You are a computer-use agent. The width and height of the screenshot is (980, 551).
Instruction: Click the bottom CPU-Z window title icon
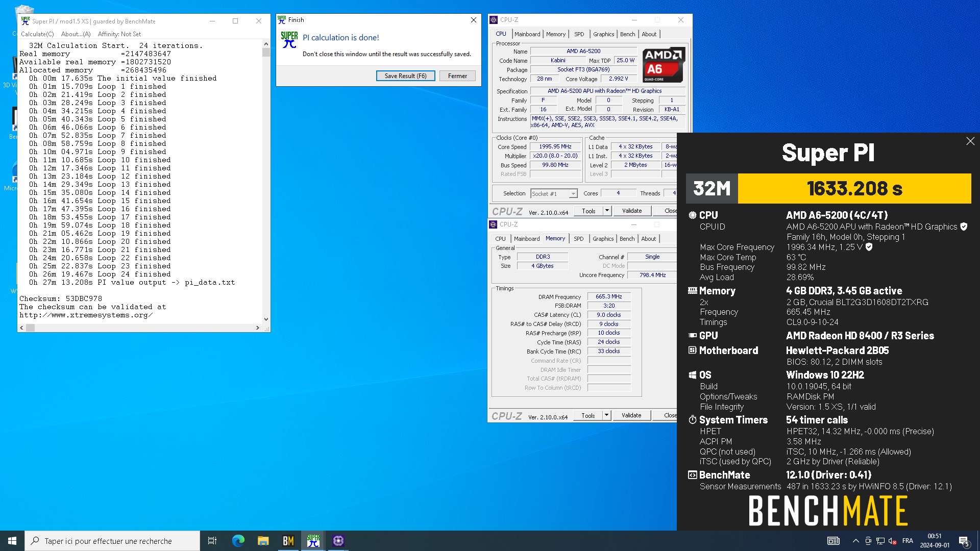[x=493, y=224]
